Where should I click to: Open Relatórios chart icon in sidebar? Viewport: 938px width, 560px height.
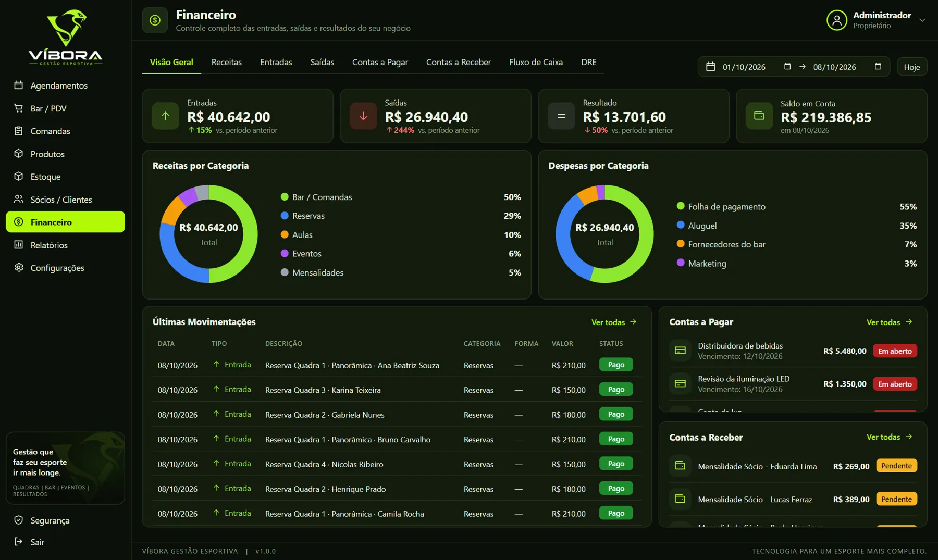pos(19,244)
